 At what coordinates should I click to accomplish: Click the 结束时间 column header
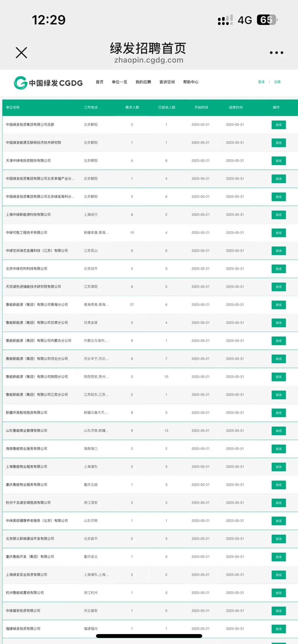point(236,107)
